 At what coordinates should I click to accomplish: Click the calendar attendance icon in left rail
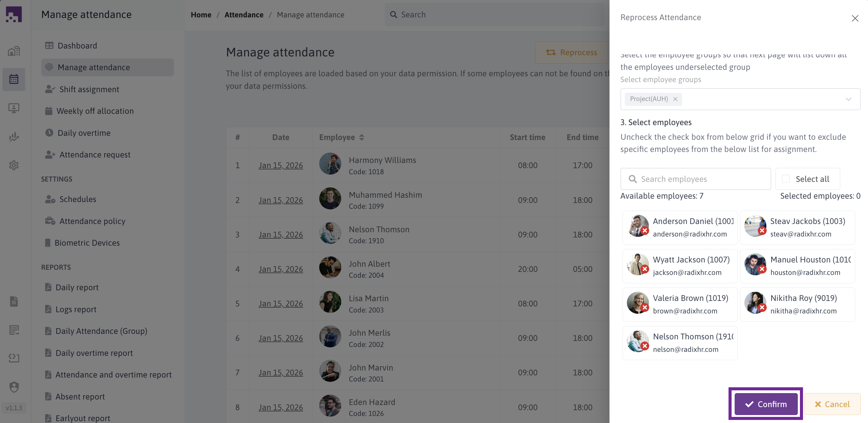[14, 79]
